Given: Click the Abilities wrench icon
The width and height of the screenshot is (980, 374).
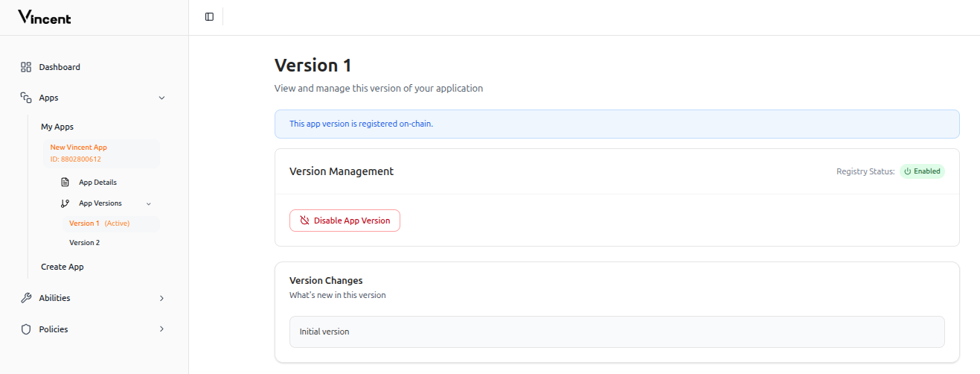Looking at the screenshot, I should [26, 298].
